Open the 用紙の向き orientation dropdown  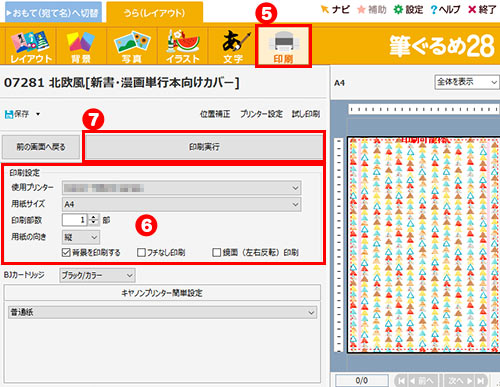pos(81,237)
